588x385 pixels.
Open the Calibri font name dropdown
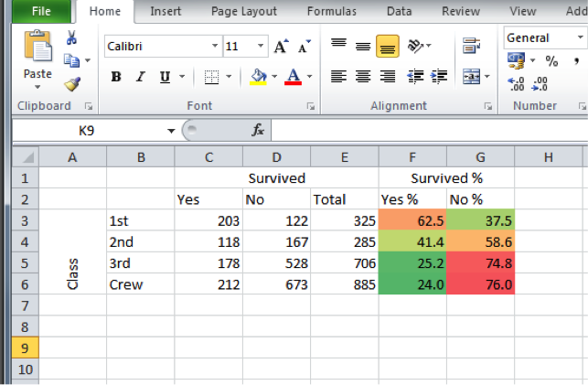coord(215,46)
